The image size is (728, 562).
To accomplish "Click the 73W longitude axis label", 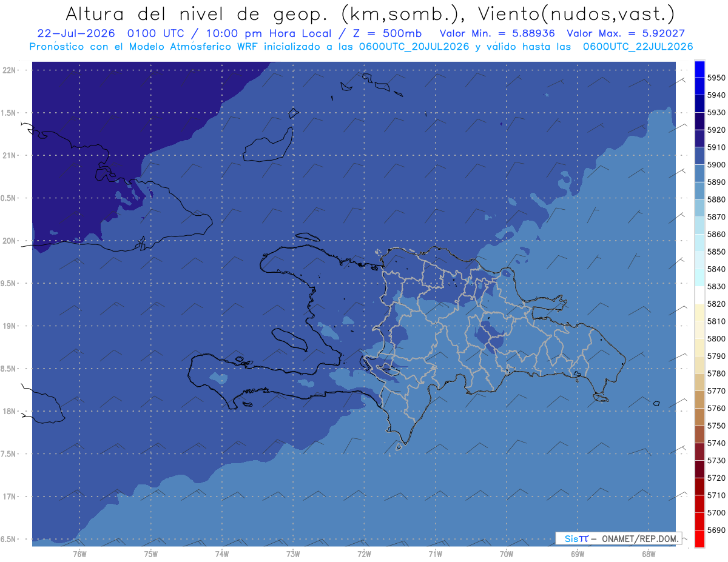I will 293,554.
